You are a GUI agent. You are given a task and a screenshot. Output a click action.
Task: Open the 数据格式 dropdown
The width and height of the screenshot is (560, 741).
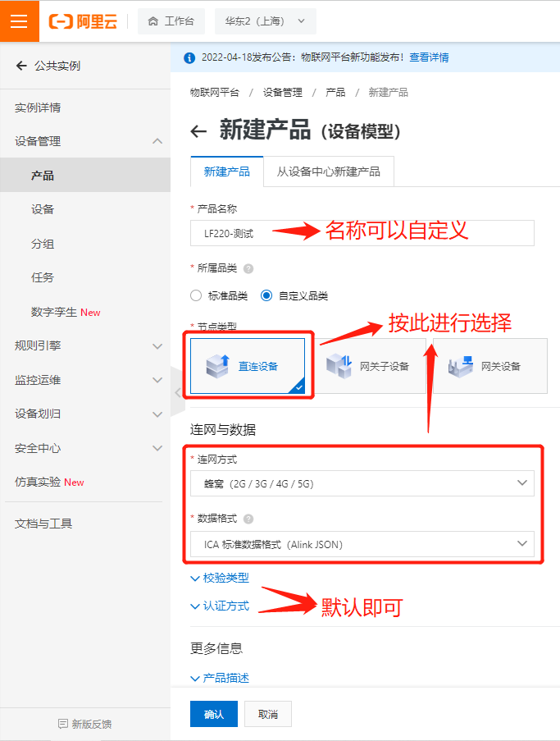coord(362,544)
